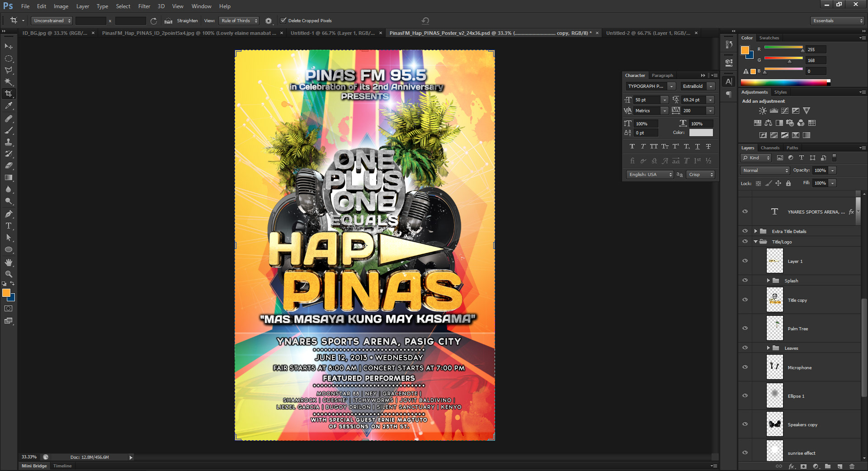This screenshot has width=868, height=471.
Task: Hide the Palm Tree layer
Action: 745,328
